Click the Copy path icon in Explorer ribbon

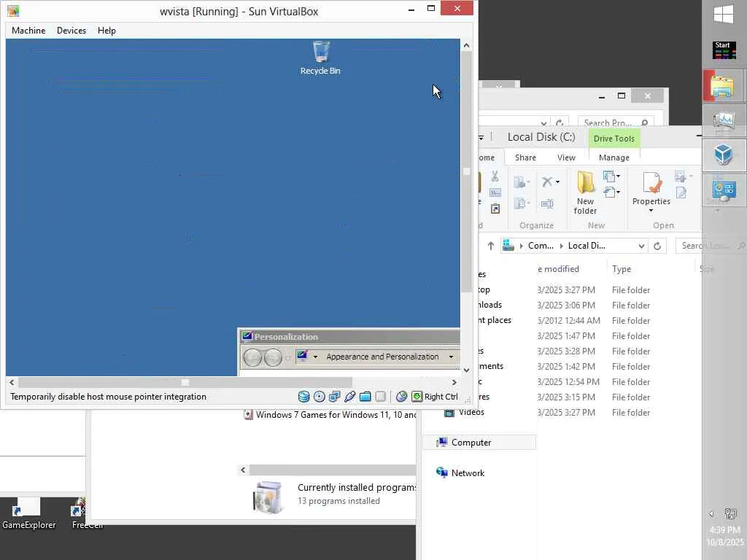click(x=495, y=192)
